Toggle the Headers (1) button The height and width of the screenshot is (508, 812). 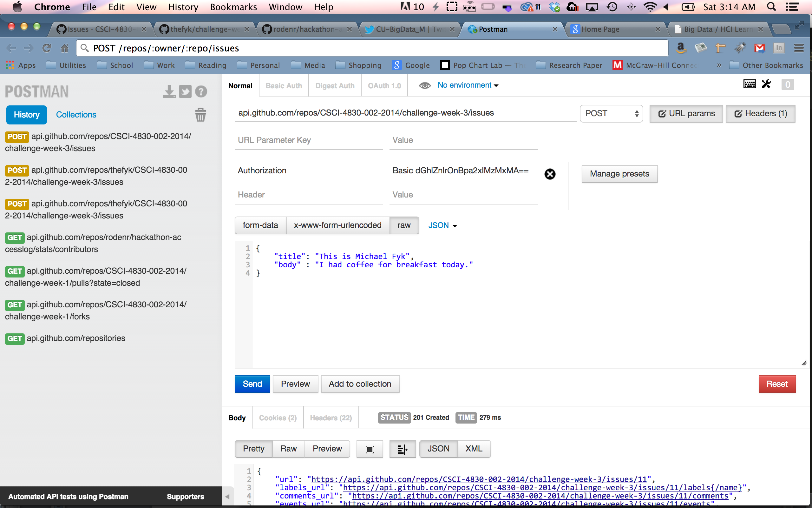[x=760, y=114]
